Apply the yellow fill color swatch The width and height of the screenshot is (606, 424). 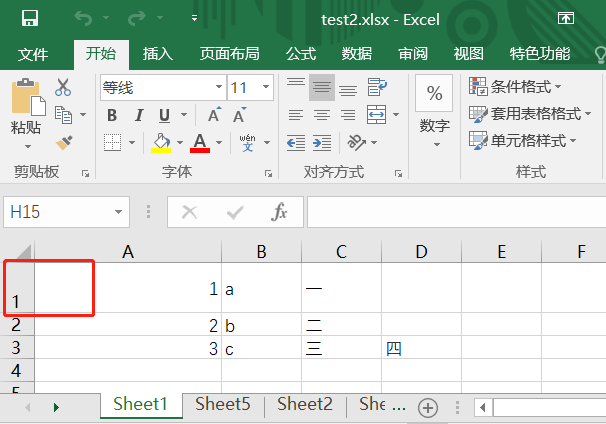pyautogui.click(x=161, y=142)
